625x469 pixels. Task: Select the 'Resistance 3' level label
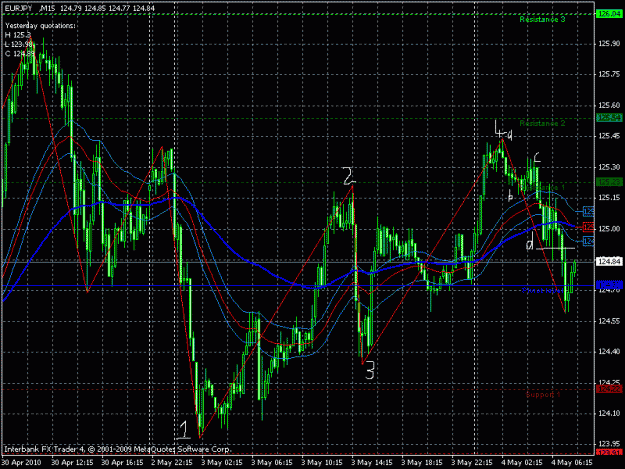point(542,20)
